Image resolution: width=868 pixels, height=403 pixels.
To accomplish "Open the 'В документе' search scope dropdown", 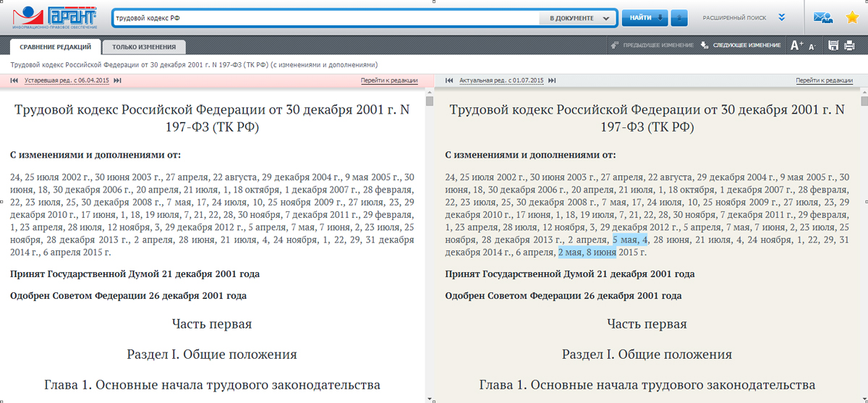I will pyautogui.click(x=576, y=18).
